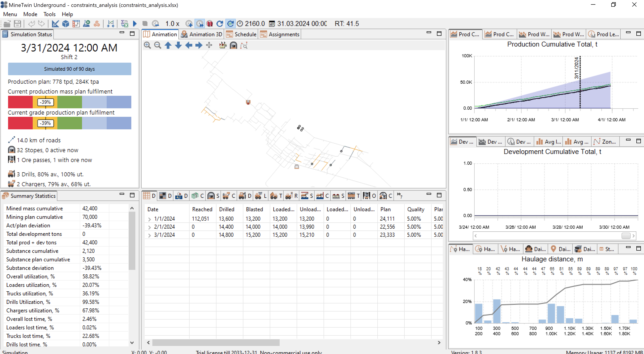Click the route search icon in Animation toolbar
Viewport: 644px width, 354px height.
click(244, 45)
